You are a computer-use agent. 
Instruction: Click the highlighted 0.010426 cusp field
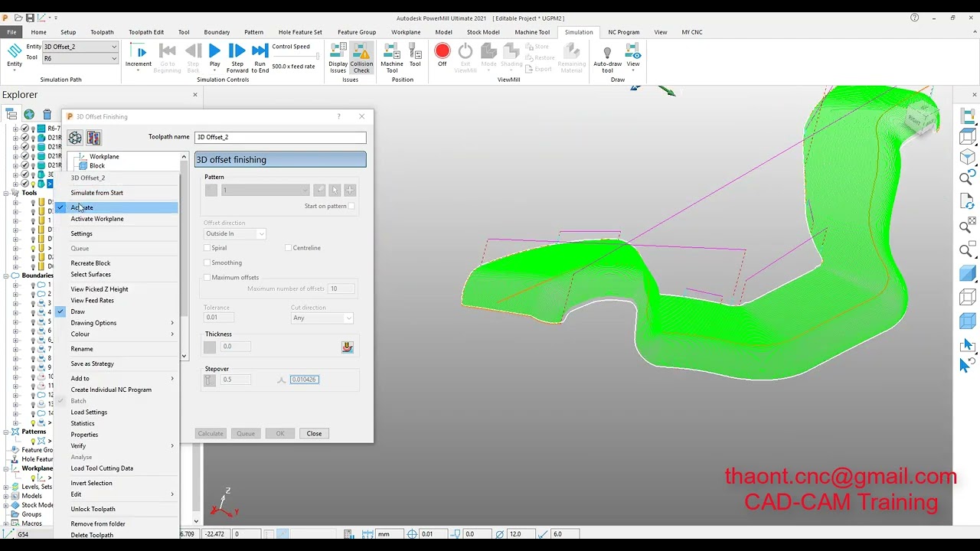[305, 380]
